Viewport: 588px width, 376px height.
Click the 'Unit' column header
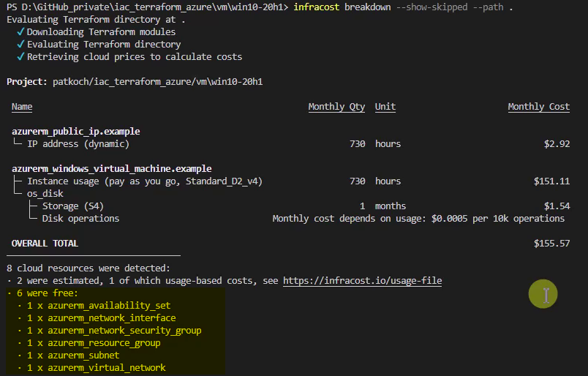click(385, 107)
